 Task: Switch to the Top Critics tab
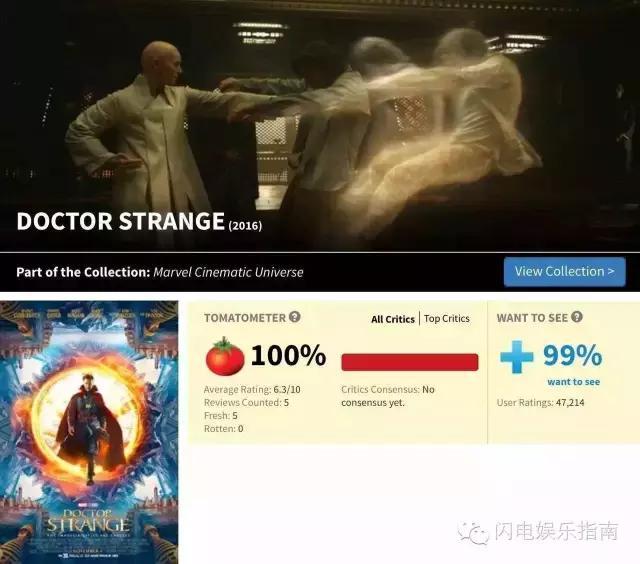(447, 318)
